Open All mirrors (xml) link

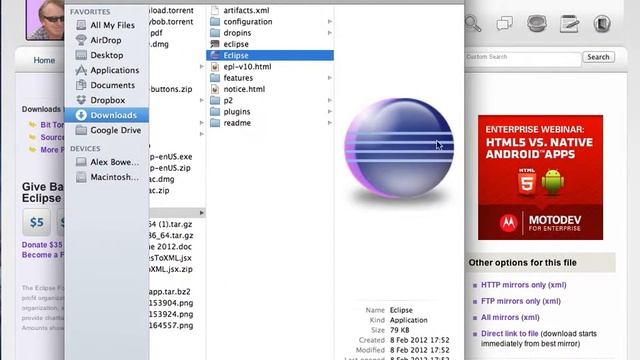pyautogui.click(x=510, y=317)
